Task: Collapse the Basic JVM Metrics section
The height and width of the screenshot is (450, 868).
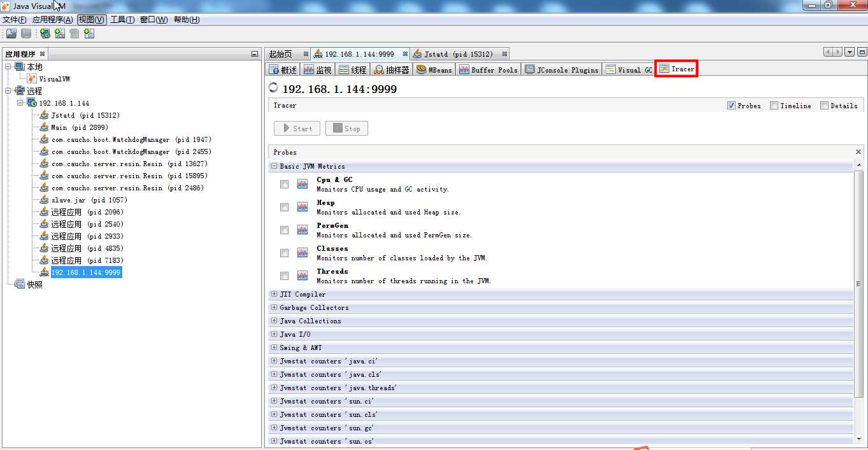Action: coord(274,166)
